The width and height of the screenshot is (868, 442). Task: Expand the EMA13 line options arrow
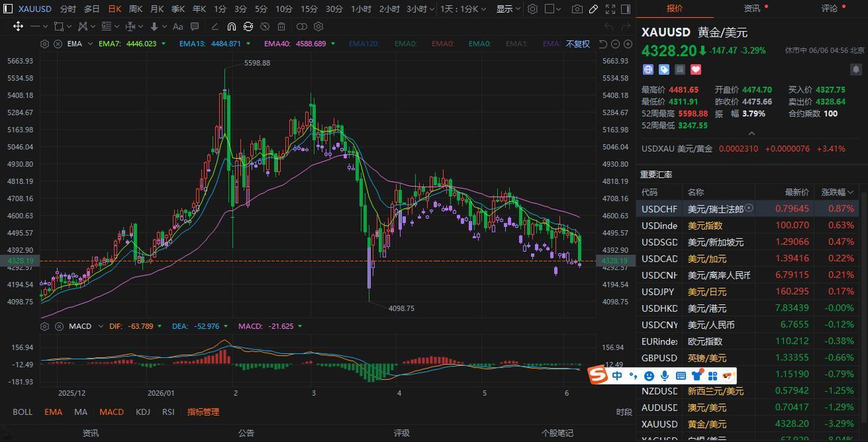248,43
